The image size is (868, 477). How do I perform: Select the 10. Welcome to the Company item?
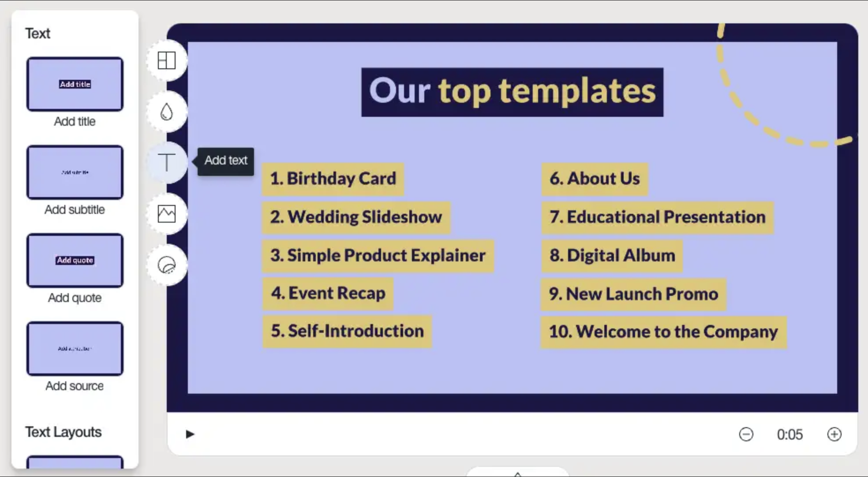[663, 332]
